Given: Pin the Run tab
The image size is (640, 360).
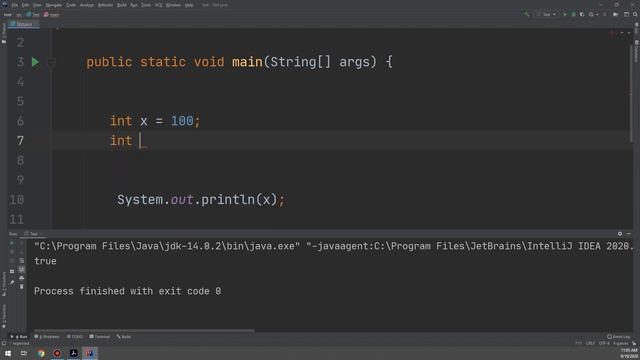Looking at the screenshot, I should pos(11,282).
